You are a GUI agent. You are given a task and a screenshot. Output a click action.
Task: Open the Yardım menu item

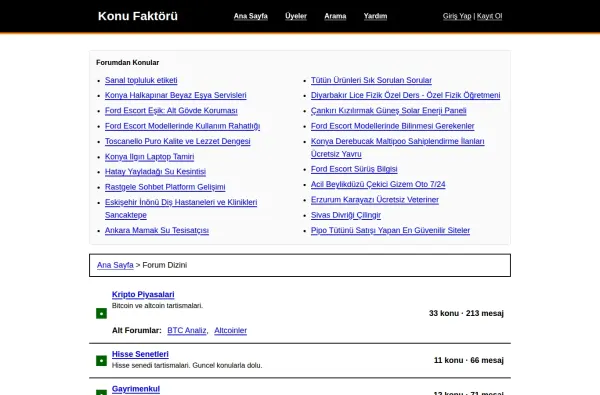pyautogui.click(x=375, y=16)
